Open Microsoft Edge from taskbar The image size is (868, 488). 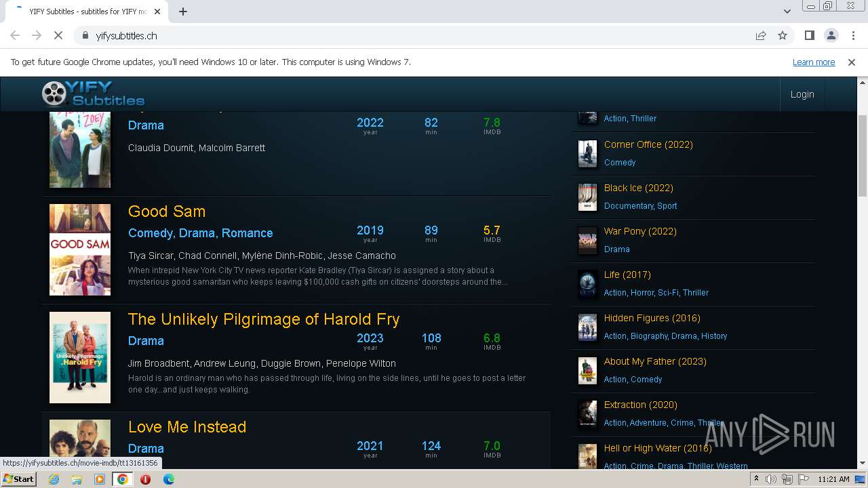[168, 479]
